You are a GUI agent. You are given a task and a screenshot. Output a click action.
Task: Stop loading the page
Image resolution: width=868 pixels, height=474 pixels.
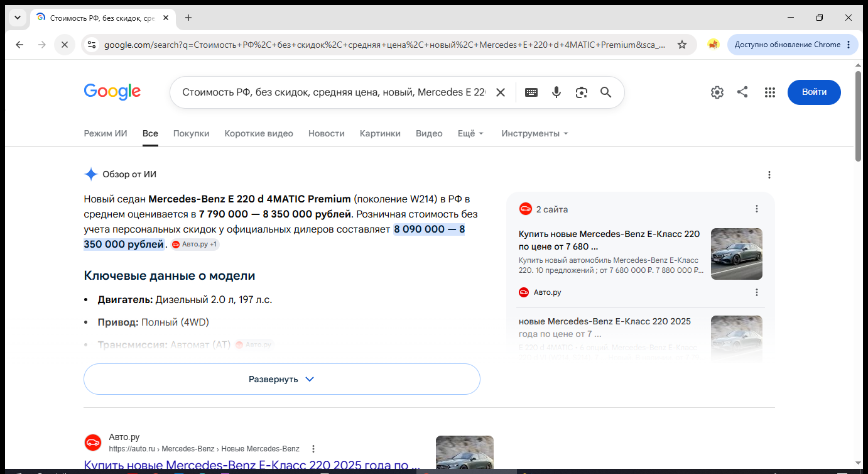click(64, 45)
